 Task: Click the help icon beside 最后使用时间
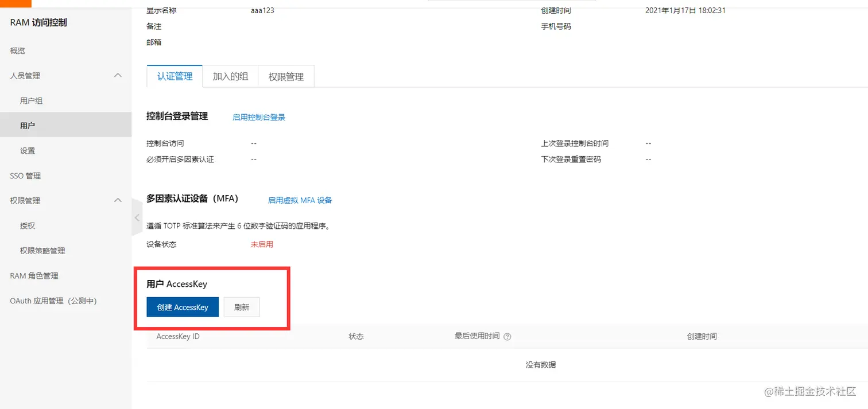click(x=507, y=337)
